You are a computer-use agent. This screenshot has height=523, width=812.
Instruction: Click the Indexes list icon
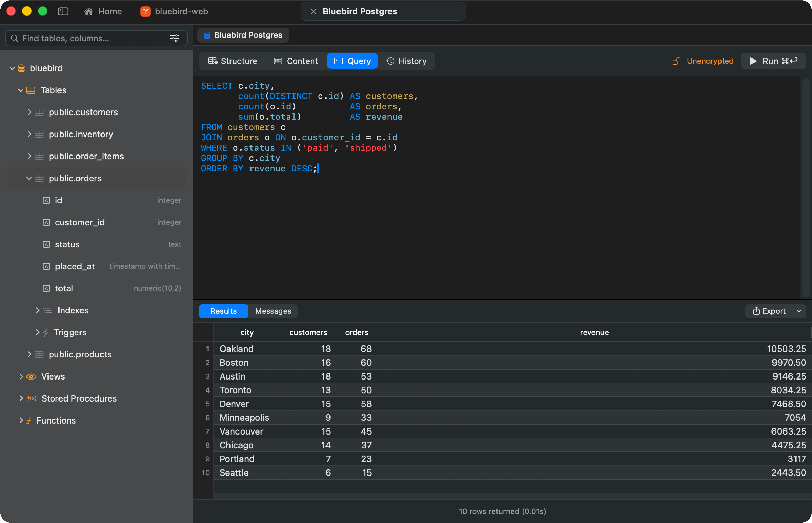click(x=48, y=310)
